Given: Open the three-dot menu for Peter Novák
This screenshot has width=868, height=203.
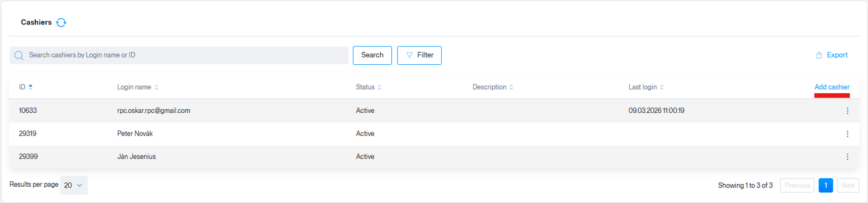Looking at the screenshot, I should pyautogui.click(x=847, y=134).
